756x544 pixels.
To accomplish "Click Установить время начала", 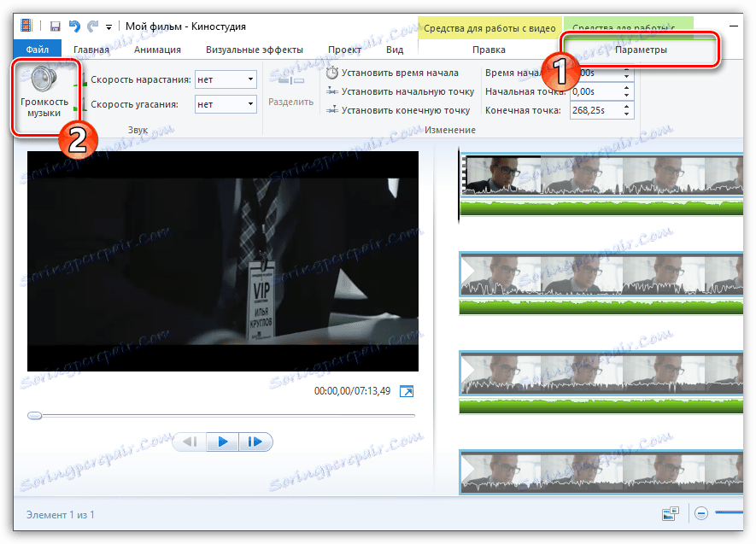I will tap(392, 73).
